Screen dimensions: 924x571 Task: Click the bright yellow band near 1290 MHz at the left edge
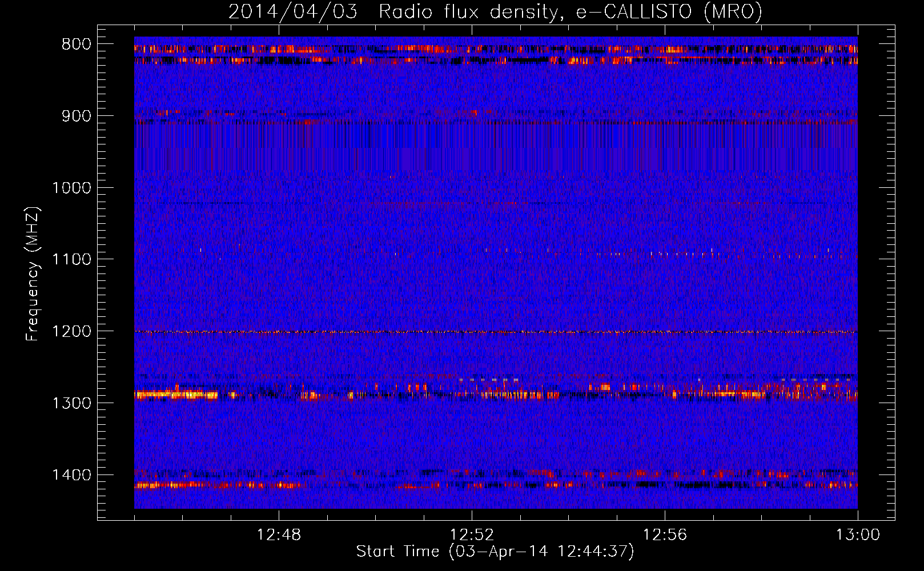click(176, 395)
